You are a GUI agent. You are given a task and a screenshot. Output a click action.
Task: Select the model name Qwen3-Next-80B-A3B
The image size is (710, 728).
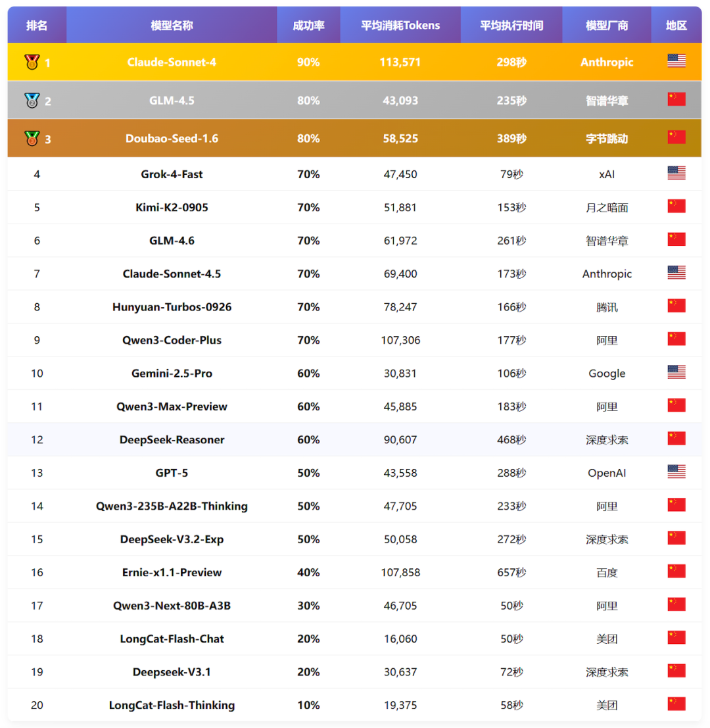[172, 606]
